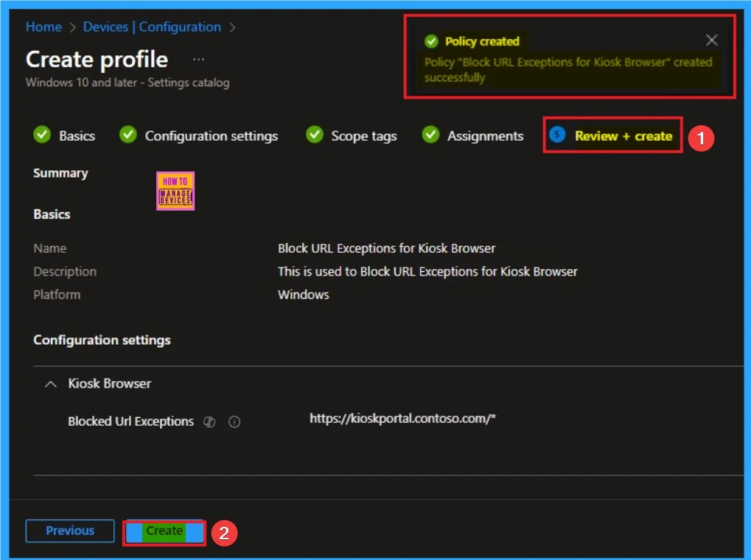Open the ellipsis menu beside Create profile
Image resolution: width=751 pixels, height=560 pixels.
[198, 59]
